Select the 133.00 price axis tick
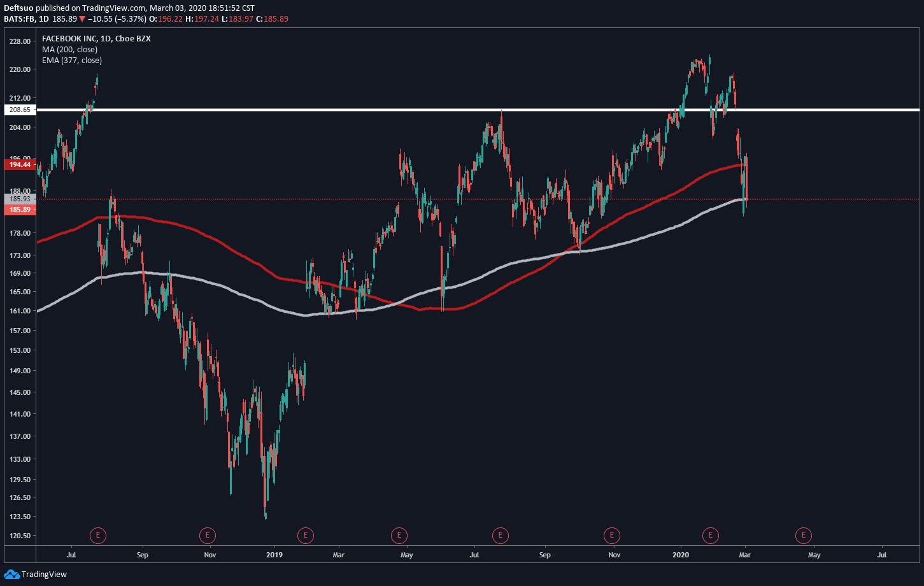The image size is (924, 586). point(20,459)
